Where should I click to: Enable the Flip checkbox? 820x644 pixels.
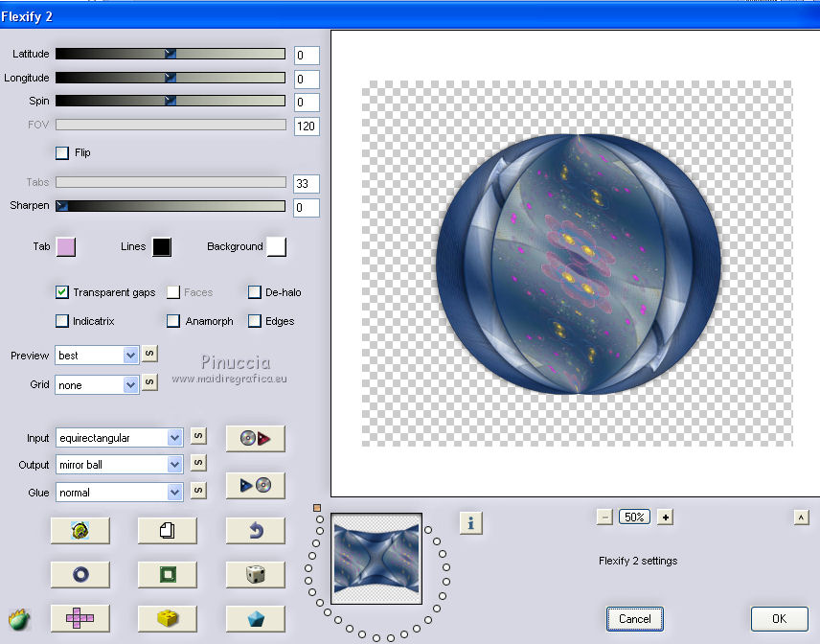tap(62, 152)
